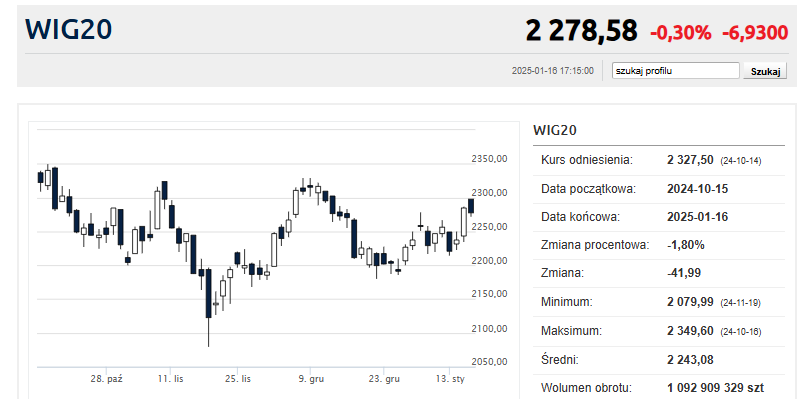Image resolution: width=805 pixels, height=399 pixels.
Task: Click the 2050,00 price axis label
Action: pos(489,362)
